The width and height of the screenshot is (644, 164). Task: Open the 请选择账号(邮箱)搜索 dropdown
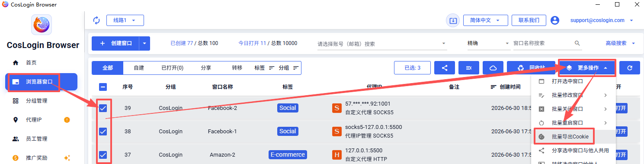(x=382, y=44)
